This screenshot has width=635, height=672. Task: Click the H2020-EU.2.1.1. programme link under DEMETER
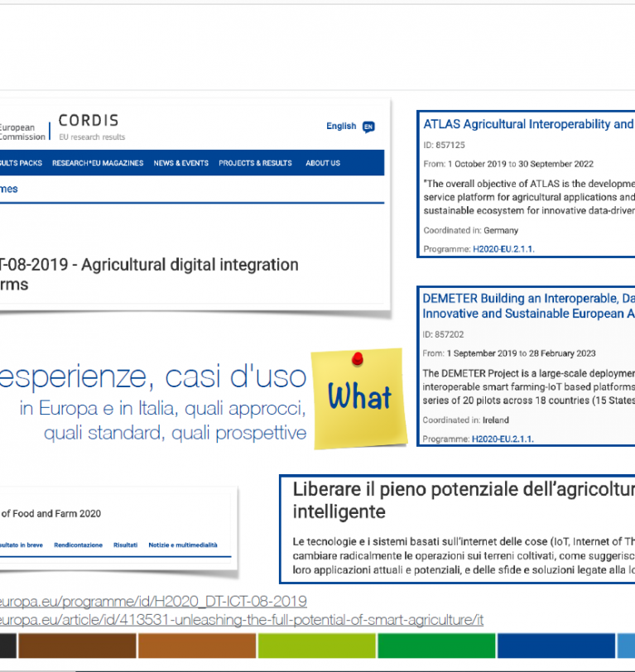pos(503,439)
